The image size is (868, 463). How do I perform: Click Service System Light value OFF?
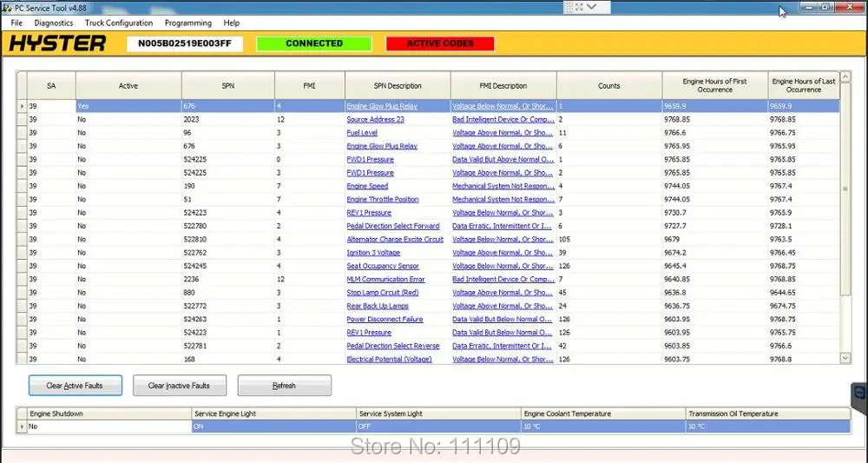point(439,427)
